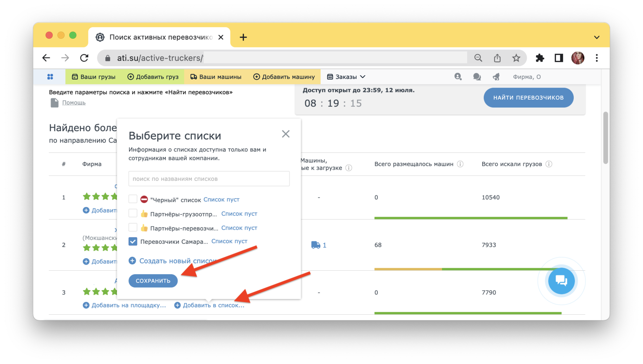643x364 pixels.
Task: Go back with the browser back arrow
Action: [46, 58]
